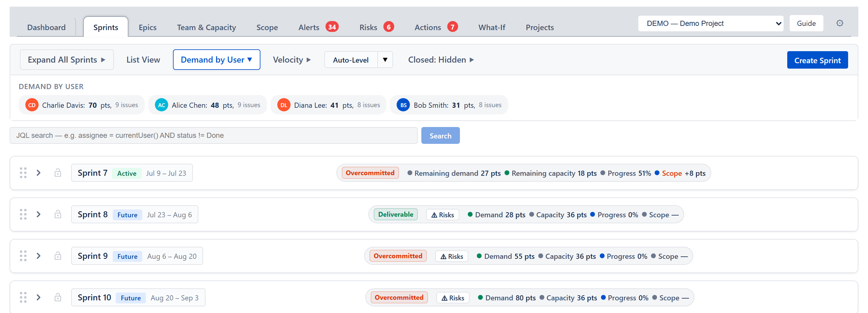Click the Sprint 10 title

(94, 298)
